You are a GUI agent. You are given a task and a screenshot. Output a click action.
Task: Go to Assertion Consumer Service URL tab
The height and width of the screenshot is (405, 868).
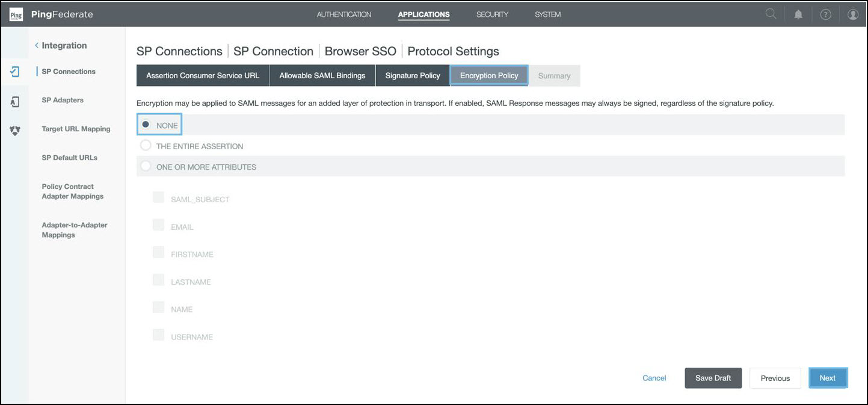(x=203, y=76)
